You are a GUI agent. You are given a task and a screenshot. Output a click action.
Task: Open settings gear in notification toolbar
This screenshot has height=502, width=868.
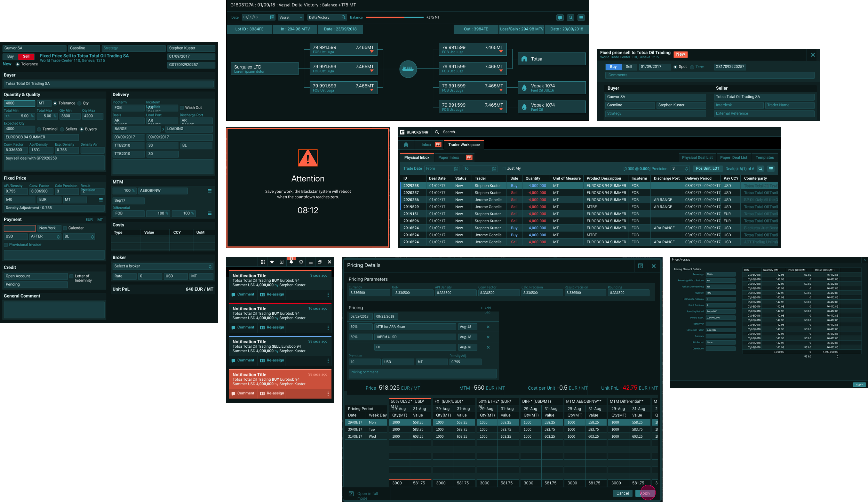point(301,262)
